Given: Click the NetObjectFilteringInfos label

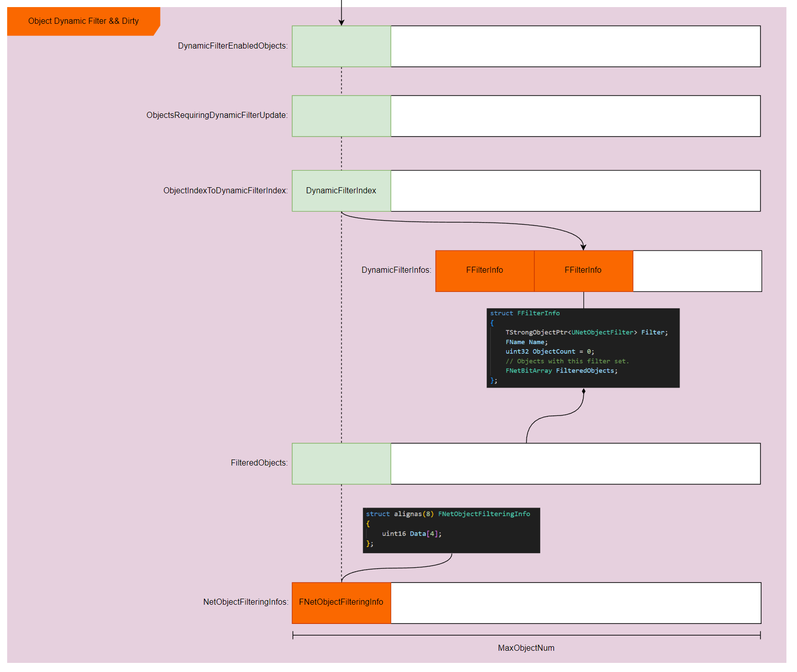Looking at the screenshot, I should coord(246,602).
